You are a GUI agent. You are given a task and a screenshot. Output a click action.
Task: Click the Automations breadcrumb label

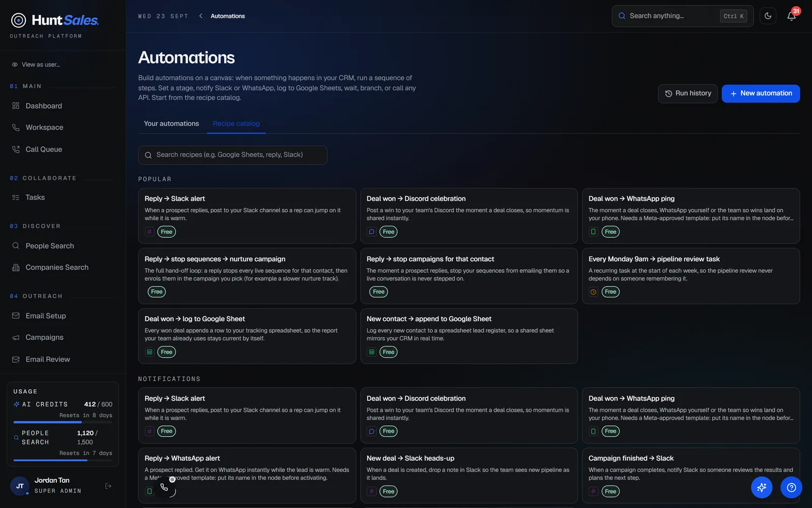click(x=228, y=16)
